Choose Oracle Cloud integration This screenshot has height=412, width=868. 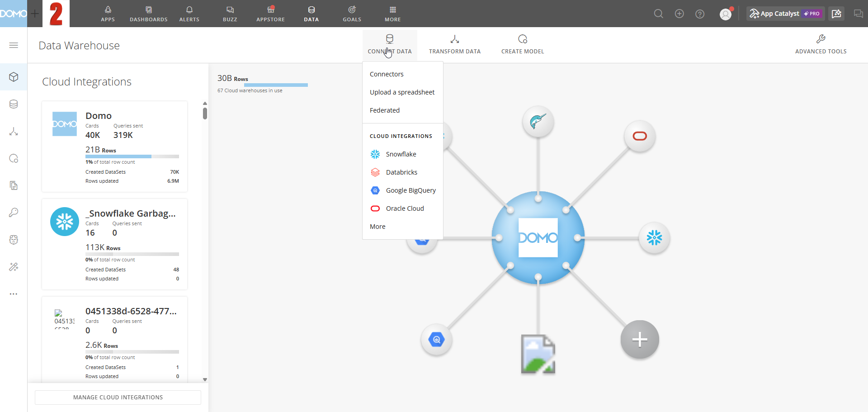click(402, 208)
